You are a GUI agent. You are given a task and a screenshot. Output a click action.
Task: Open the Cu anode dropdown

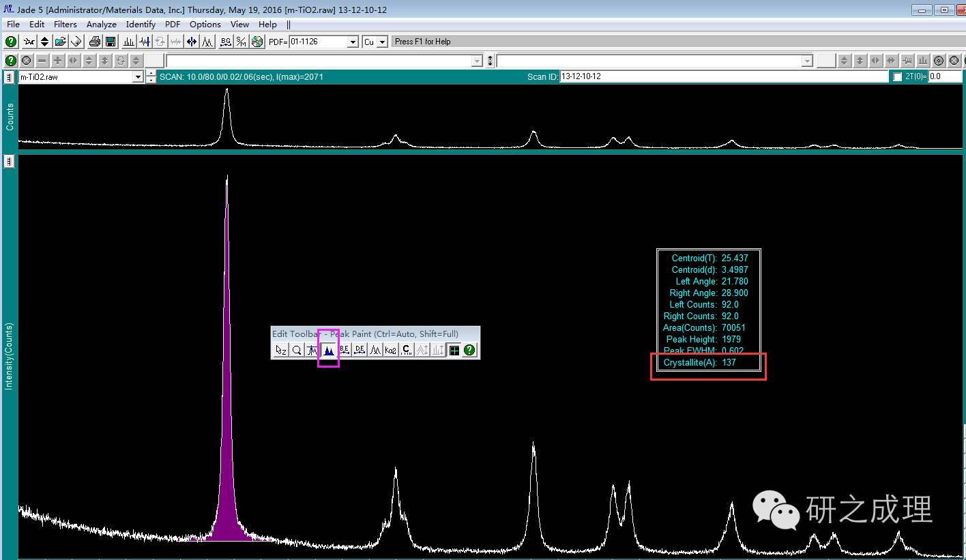pos(382,42)
